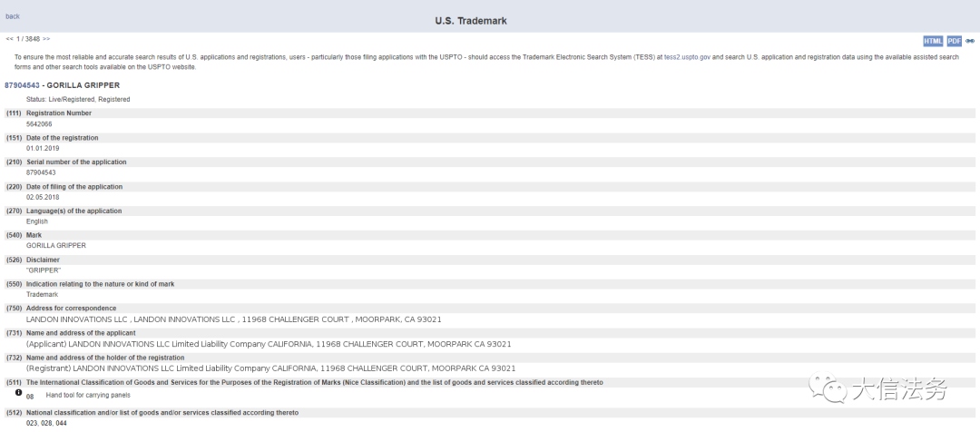Click the Address for correspondence label

(72, 309)
